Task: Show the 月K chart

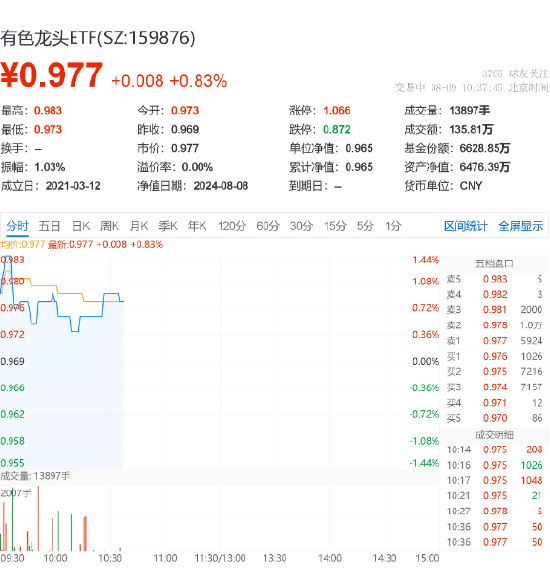Action: coord(139,226)
